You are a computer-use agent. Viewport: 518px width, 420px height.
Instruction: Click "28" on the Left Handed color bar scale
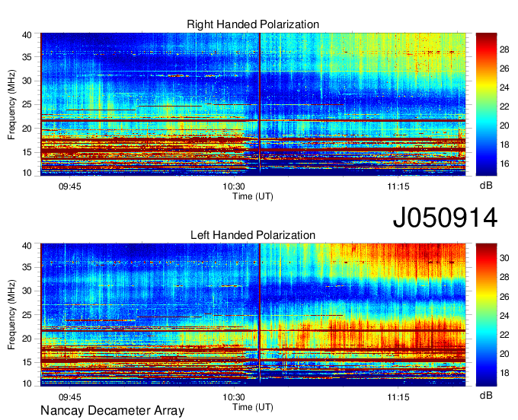coord(504,278)
